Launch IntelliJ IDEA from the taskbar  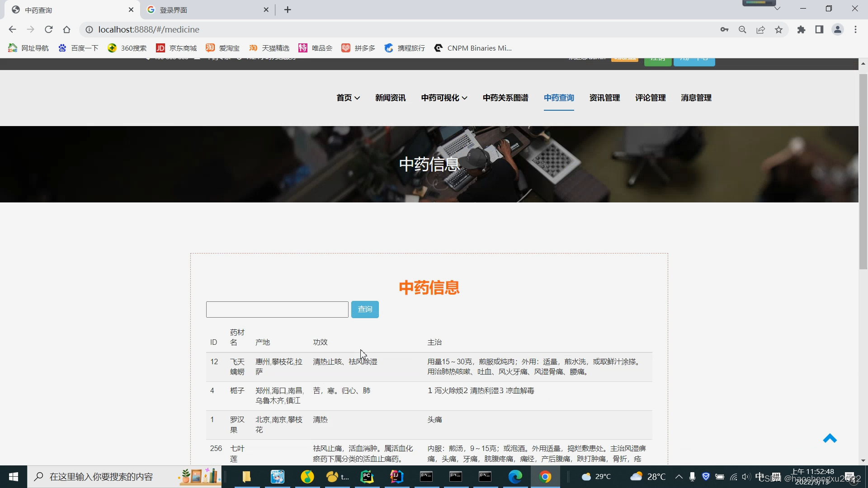click(x=396, y=476)
